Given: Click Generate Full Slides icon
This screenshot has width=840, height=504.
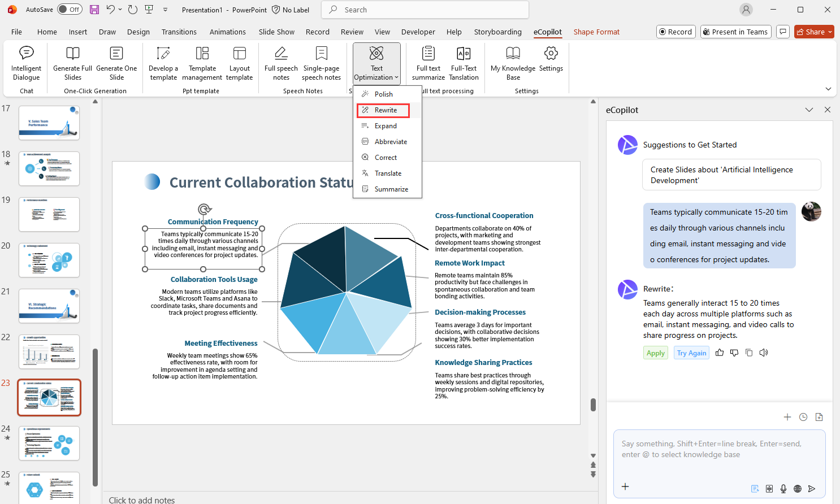Looking at the screenshot, I should pyautogui.click(x=72, y=54).
